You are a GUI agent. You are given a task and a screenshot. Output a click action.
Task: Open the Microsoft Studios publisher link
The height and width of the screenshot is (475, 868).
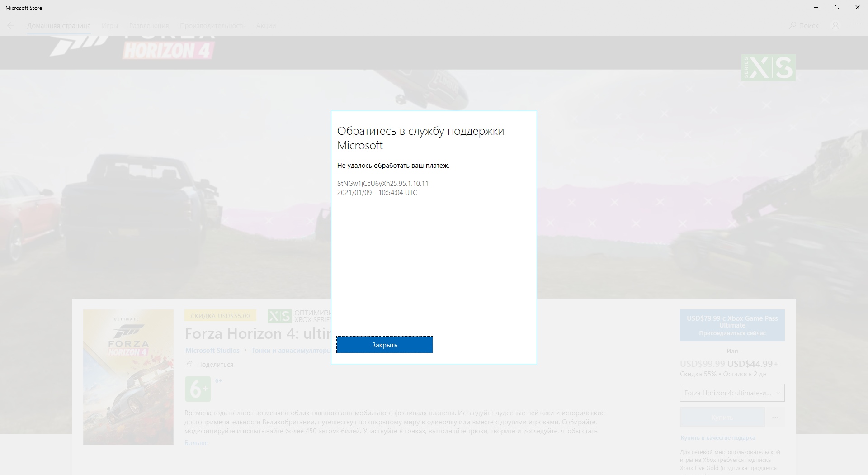point(212,351)
